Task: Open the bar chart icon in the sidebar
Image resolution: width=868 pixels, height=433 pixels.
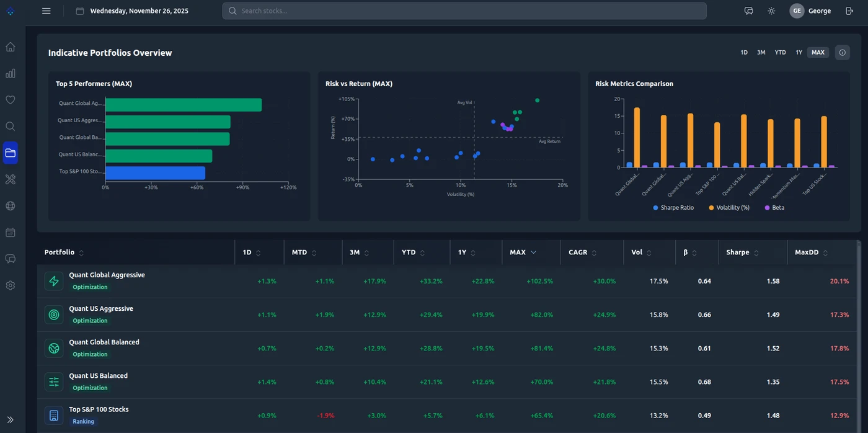Action: point(11,73)
